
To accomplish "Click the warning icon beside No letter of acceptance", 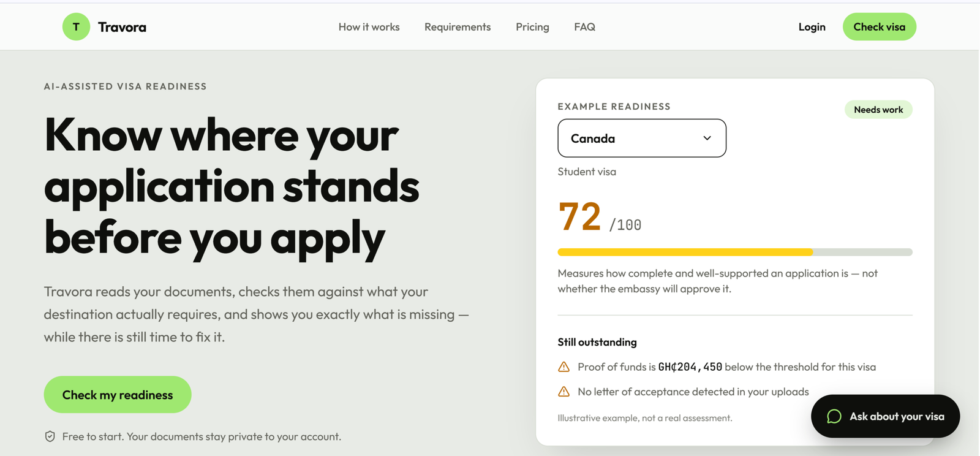I will (563, 392).
